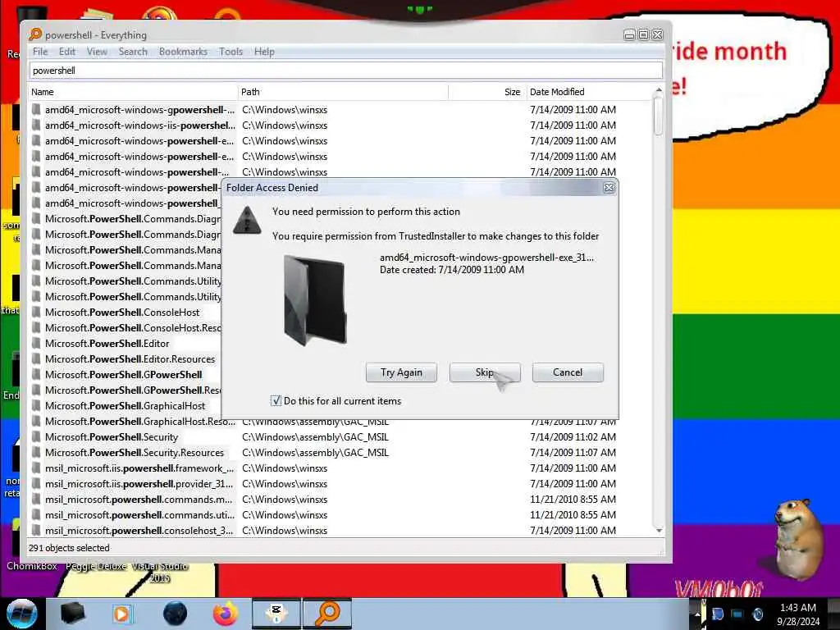
Task: Click the Skip button in the dialog
Action: pyautogui.click(x=484, y=372)
